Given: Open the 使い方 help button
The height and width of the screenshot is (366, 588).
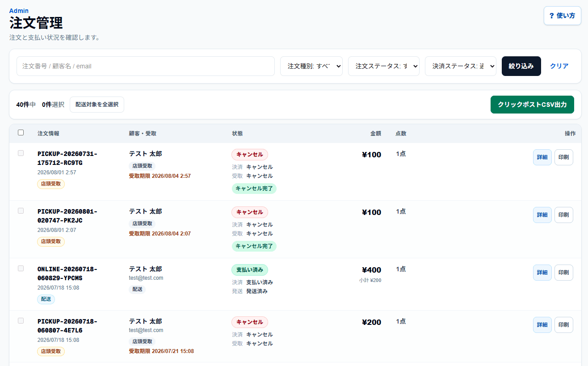Looking at the screenshot, I should point(562,16).
